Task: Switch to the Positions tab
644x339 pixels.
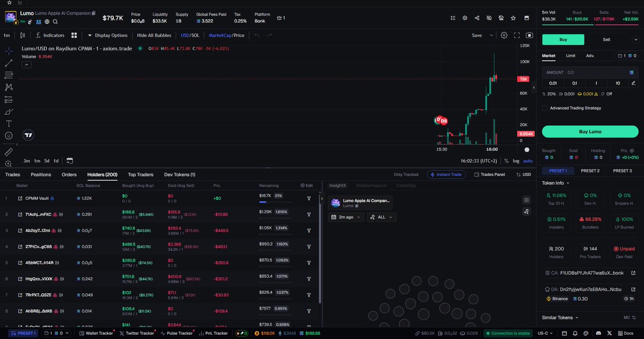Action: click(41, 175)
